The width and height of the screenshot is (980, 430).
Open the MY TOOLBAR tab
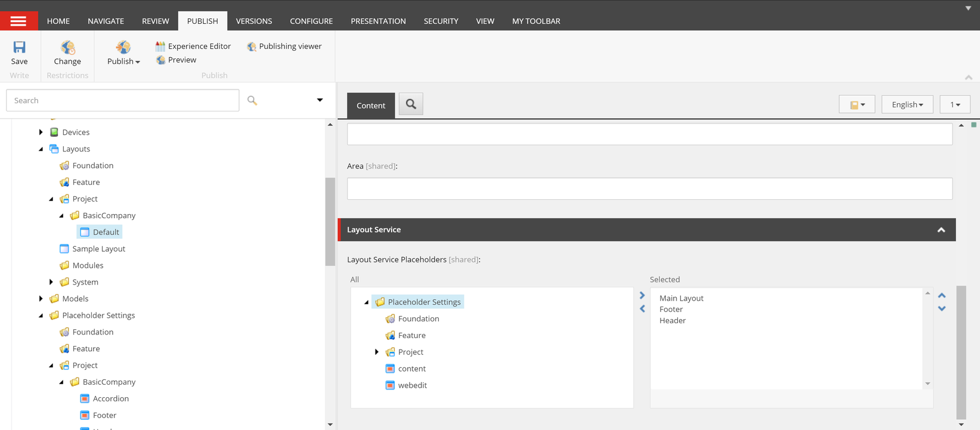(536, 21)
